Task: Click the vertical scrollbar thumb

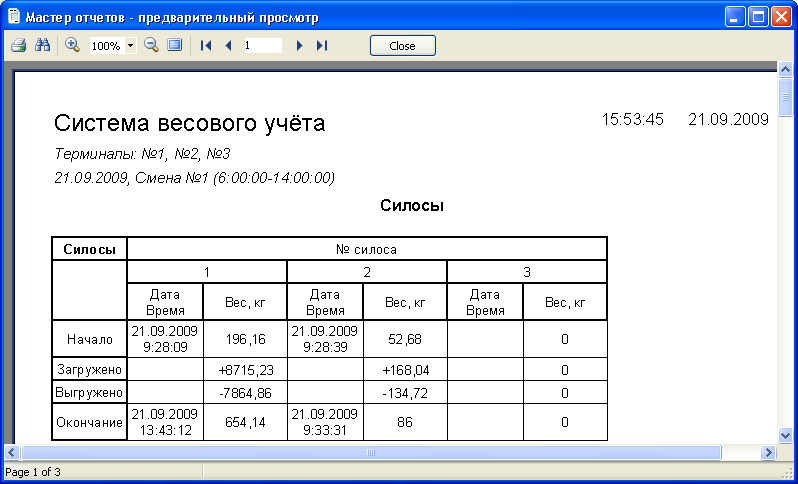Action: point(786,100)
